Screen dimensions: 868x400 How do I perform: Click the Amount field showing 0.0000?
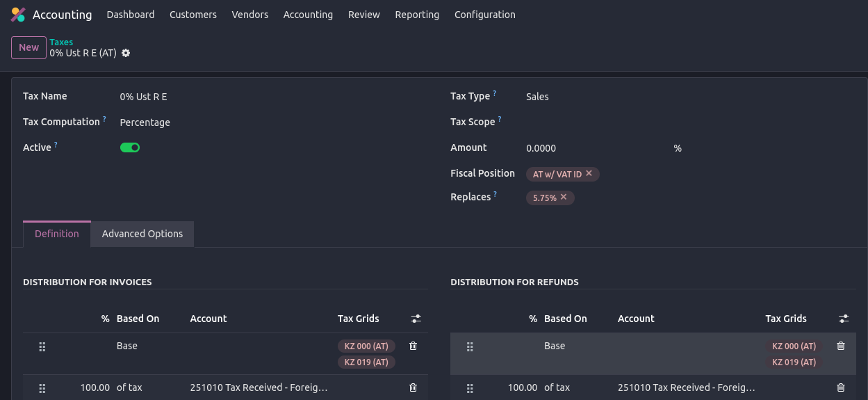(x=594, y=148)
